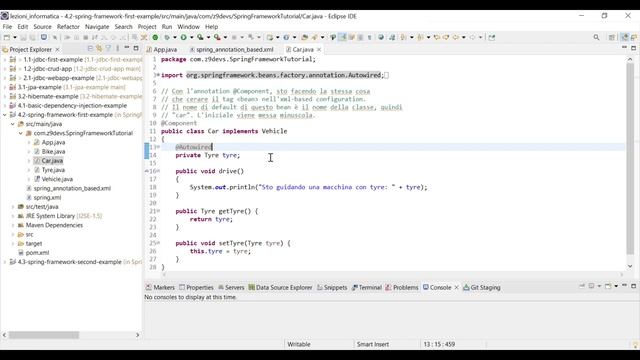
Task: Click the toolbar Search magnifier icon
Action: [x=596, y=37]
